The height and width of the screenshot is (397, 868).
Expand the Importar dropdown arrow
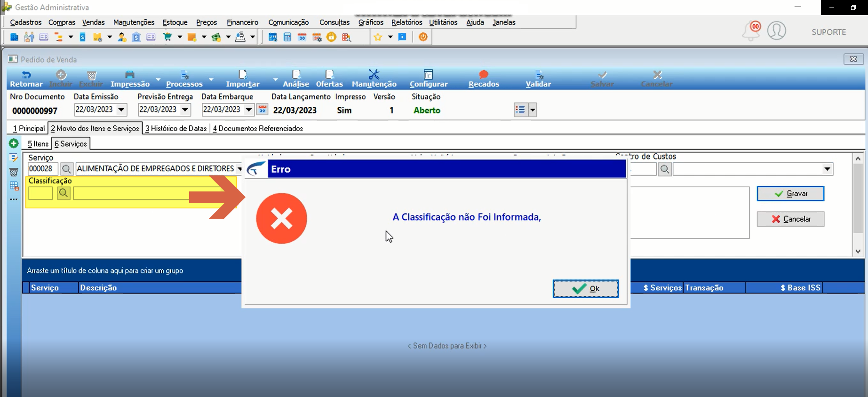pos(276,79)
